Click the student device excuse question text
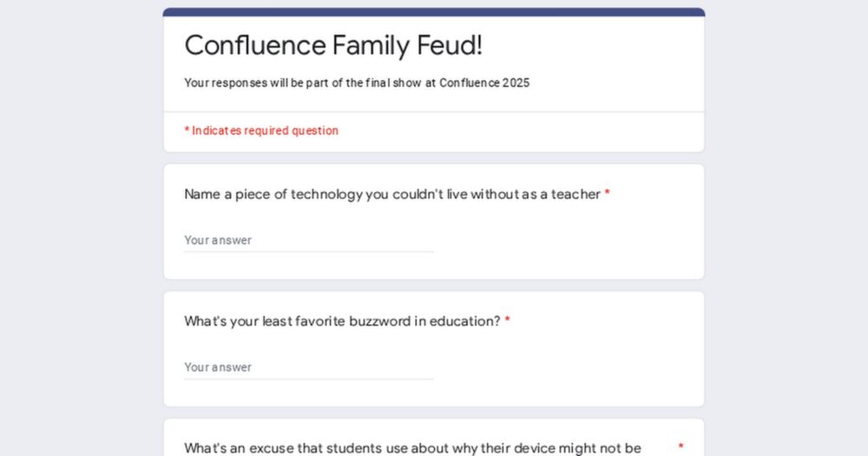 click(412, 448)
